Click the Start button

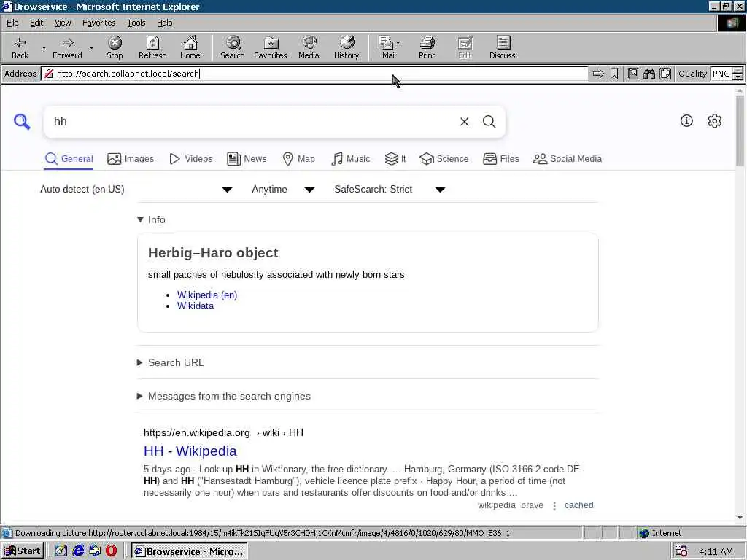[x=23, y=551]
